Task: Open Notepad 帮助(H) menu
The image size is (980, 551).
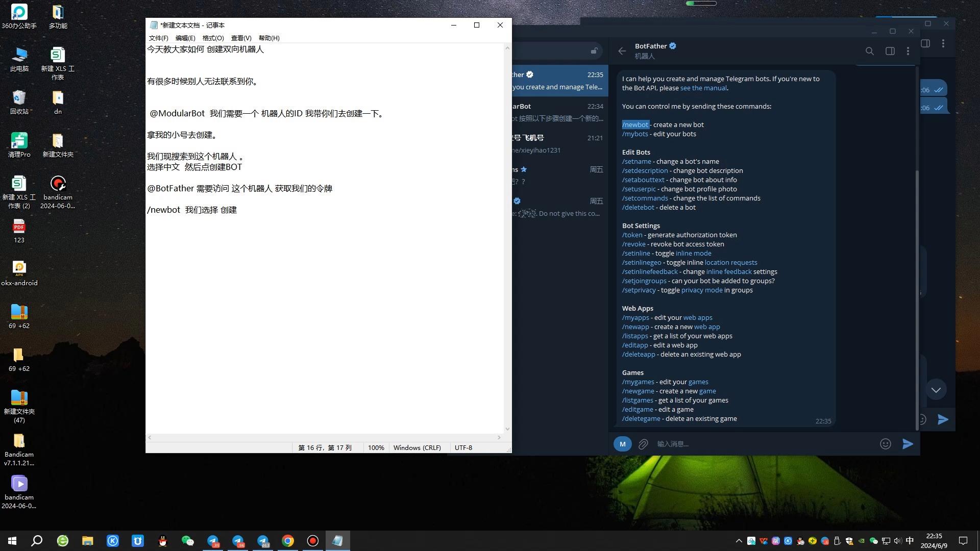Action: tap(269, 38)
